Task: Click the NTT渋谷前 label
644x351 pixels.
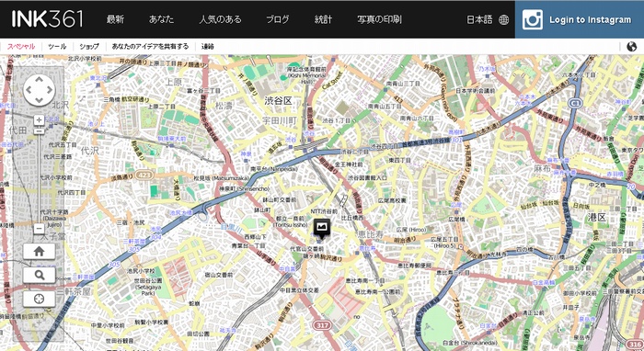Action: [x=324, y=211]
